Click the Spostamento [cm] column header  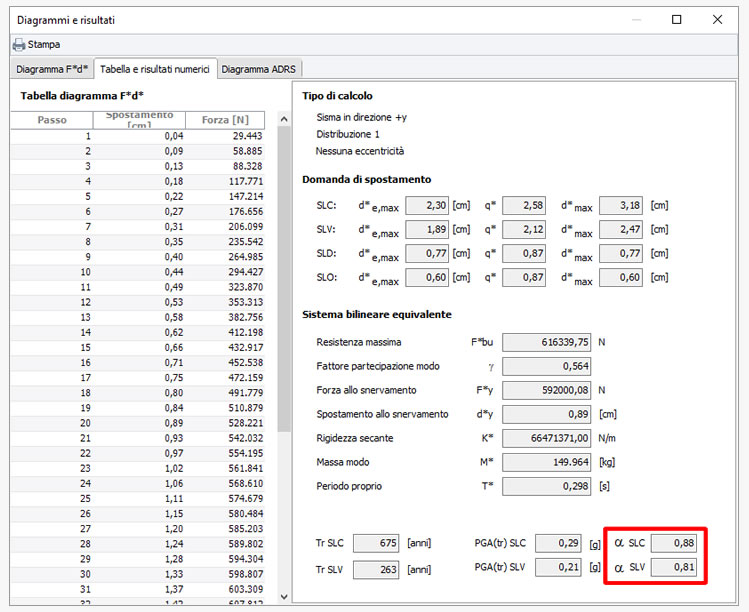click(139, 120)
